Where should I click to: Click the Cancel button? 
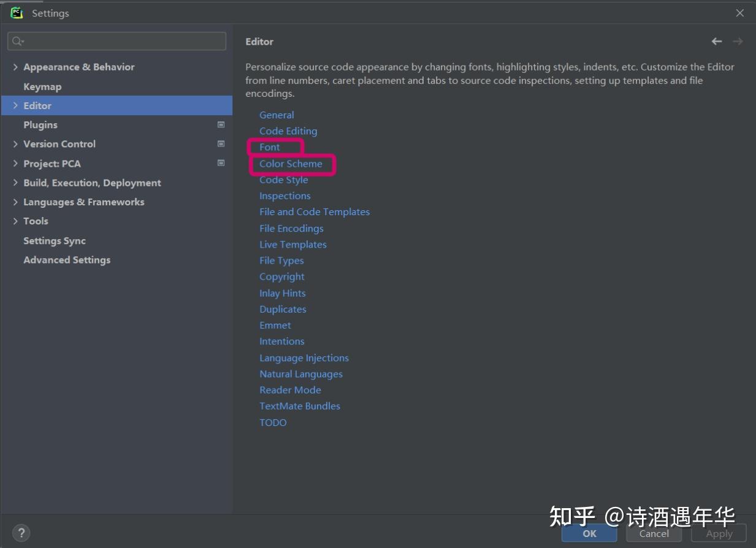click(x=654, y=533)
